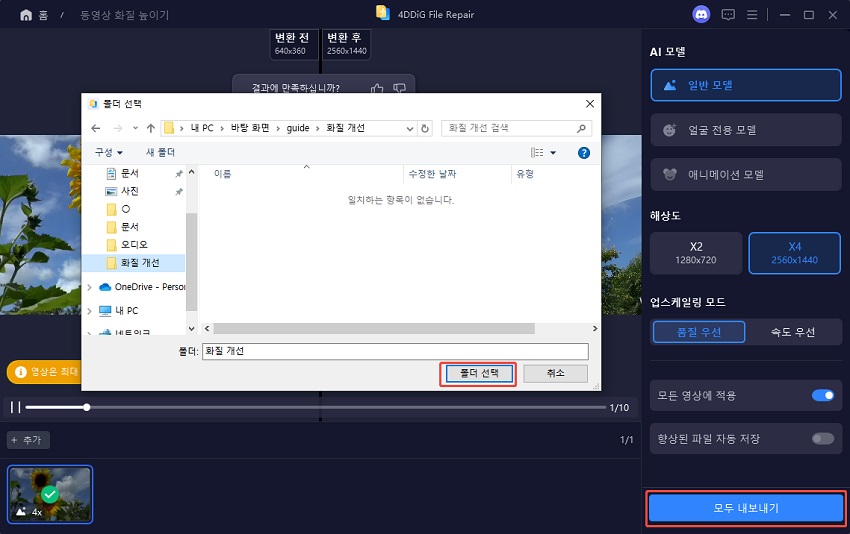Click nav pane scroll down arrow
The image size is (850, 534).
click(x=191, y=329)
